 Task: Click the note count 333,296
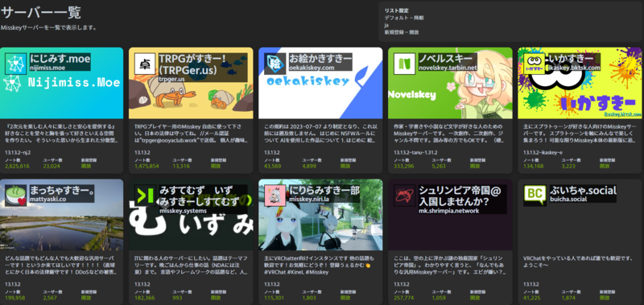click(404, 167)
